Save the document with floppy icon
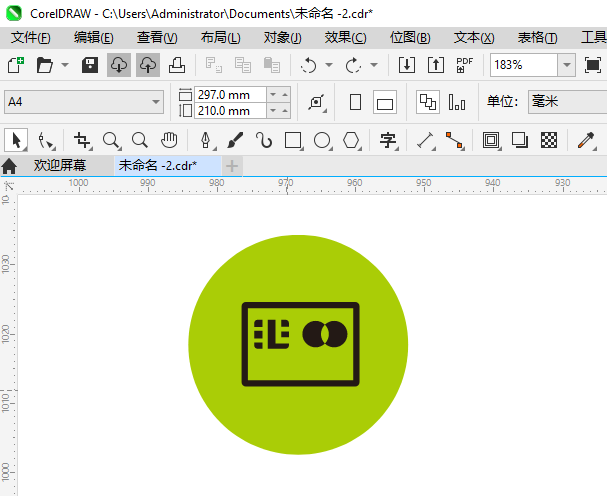This screenshot has height=496, width=607. pos(90,65)
